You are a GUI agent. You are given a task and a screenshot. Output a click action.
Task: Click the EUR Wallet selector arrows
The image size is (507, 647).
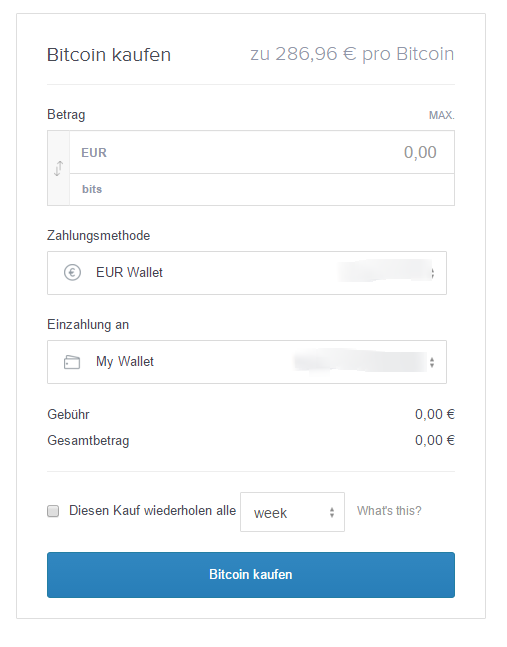point(432,273)
